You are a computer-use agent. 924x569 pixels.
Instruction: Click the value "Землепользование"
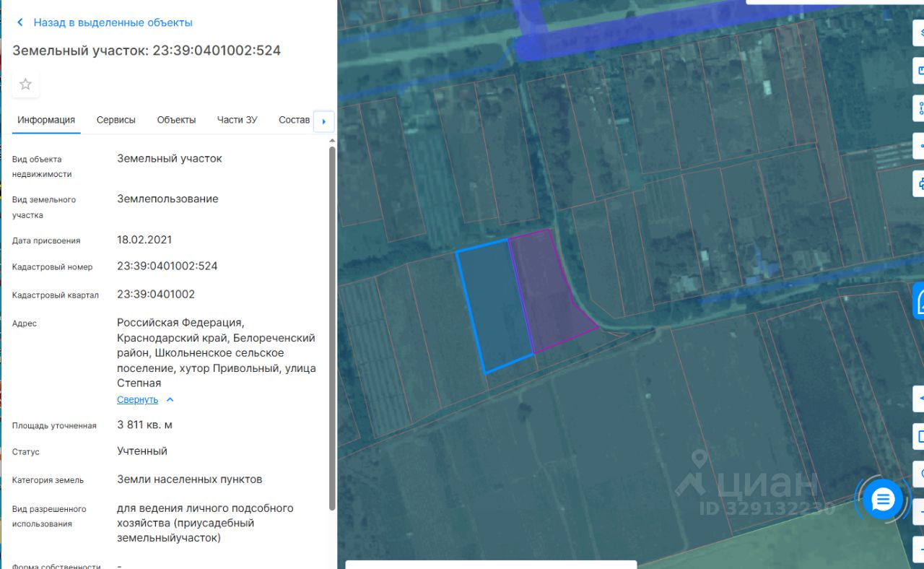click(x=167, y=199)
